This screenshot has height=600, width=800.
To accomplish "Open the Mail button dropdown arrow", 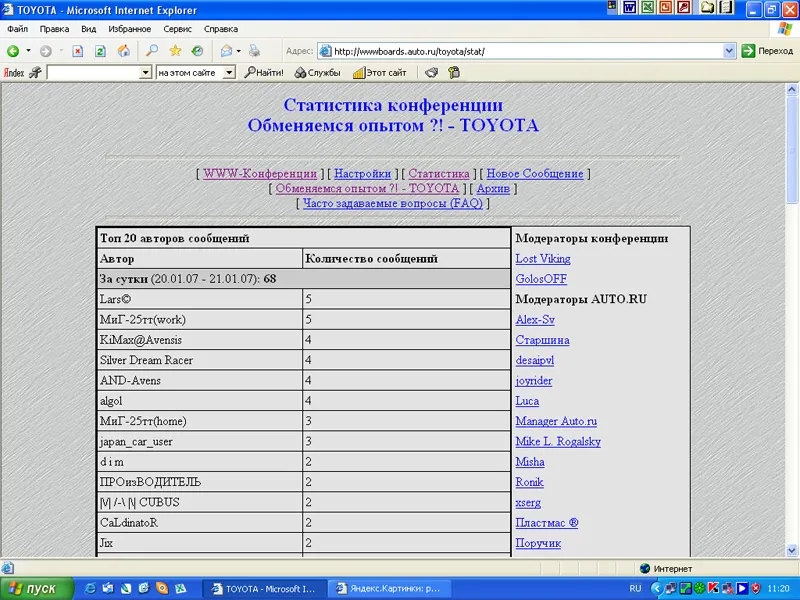I will (238, 51).
